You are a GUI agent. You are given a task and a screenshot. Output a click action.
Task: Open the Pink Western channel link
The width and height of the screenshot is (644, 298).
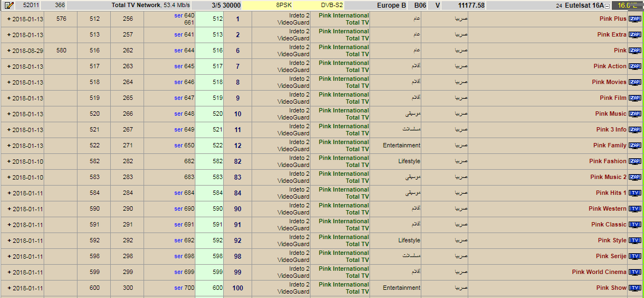point(607,209)
